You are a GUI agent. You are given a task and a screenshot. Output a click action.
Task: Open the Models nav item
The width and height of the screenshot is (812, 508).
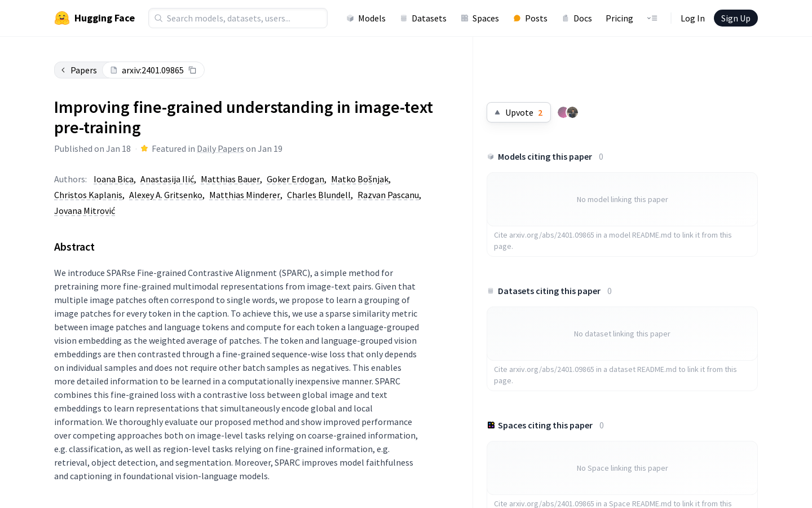point(366,18)
